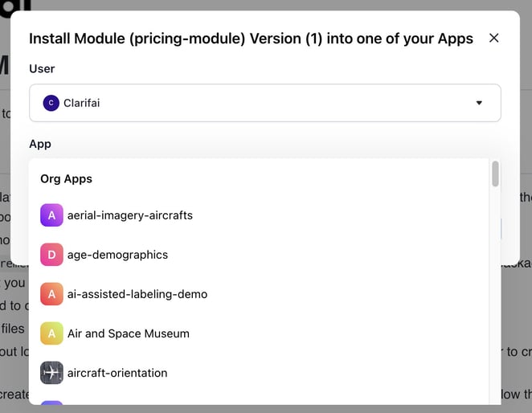Click the Clarifai user avatar icon
The height and width of the screenshot is (413, 532).
coord(51,103)
